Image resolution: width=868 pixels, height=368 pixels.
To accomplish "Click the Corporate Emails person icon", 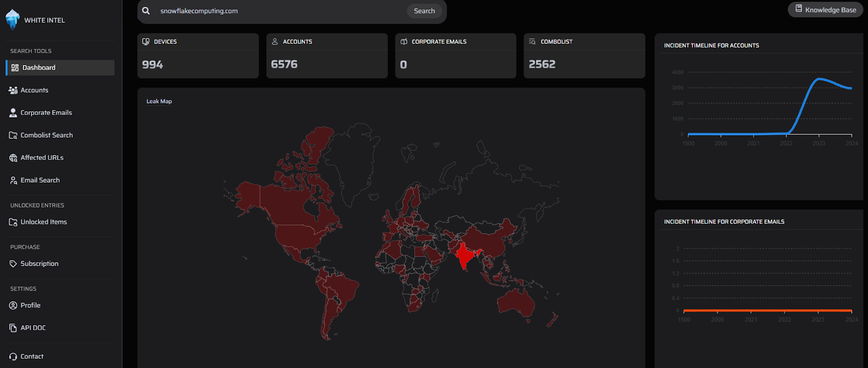I will pos(13,113).
